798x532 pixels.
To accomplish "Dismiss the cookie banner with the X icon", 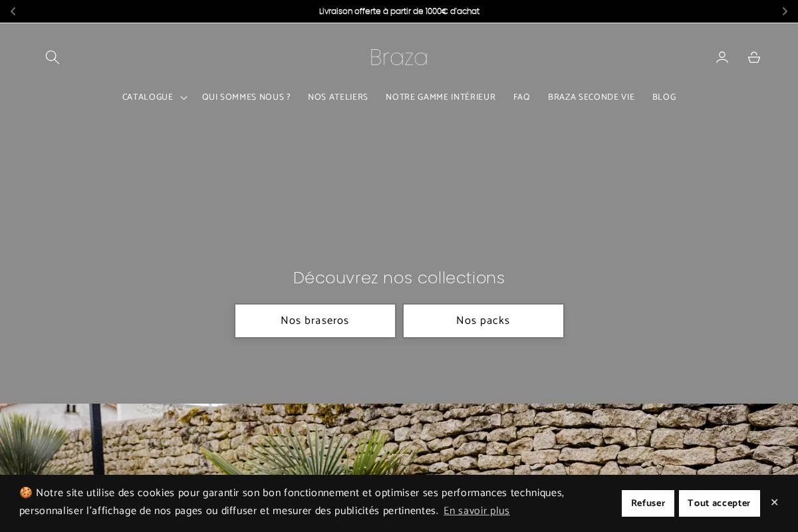I will (x=774, y=502).
